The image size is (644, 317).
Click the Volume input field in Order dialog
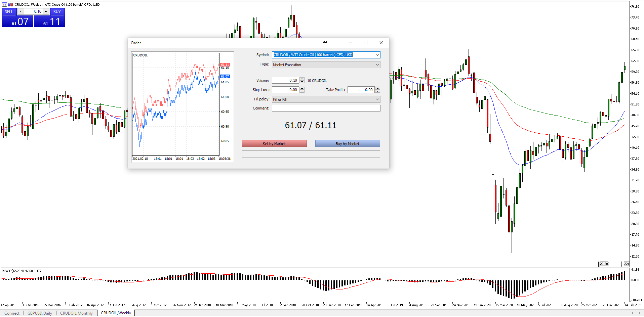click(x=285, y=80)
